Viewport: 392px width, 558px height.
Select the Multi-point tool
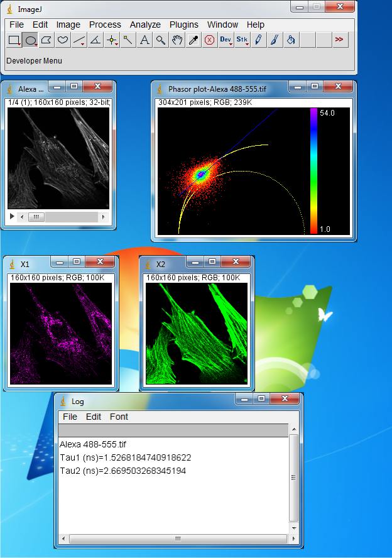[x=112, y=40]
